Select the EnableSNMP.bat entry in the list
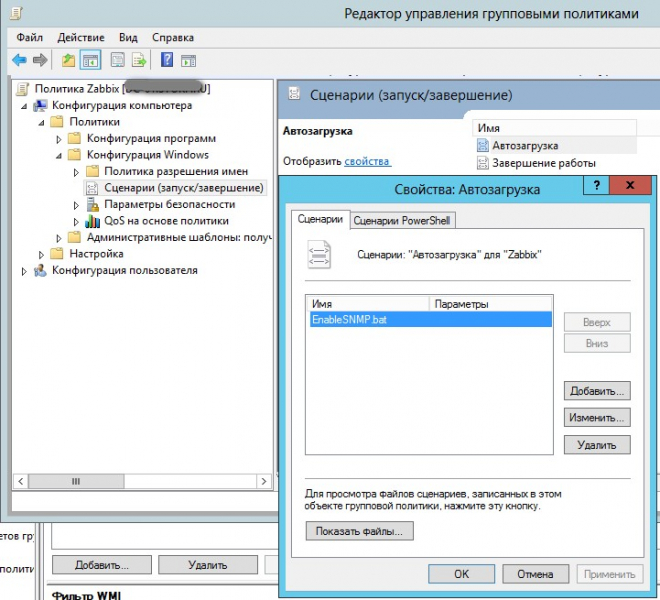 point(350,319)
